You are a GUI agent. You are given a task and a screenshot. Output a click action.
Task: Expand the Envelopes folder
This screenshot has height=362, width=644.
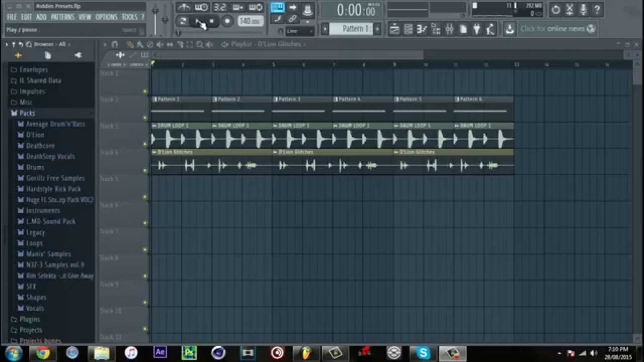point(34,70)
